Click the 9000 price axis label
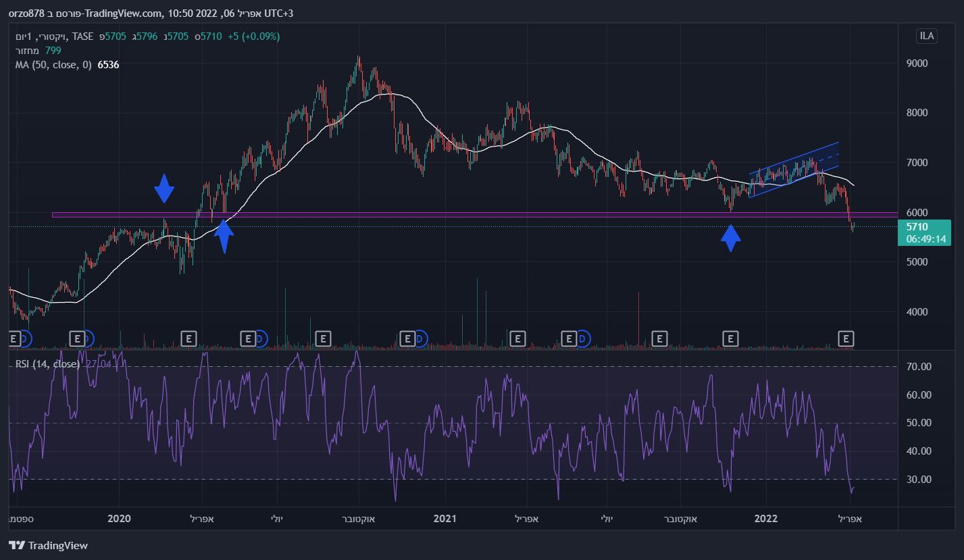Image resolution: width=964 pixels, height=560 pixels. coord(917,63)
